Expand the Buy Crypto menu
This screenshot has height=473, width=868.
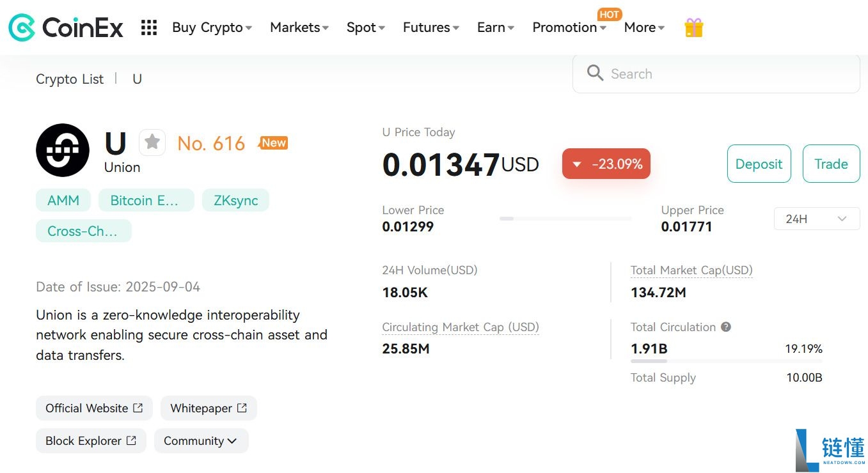tap(212, 27)
